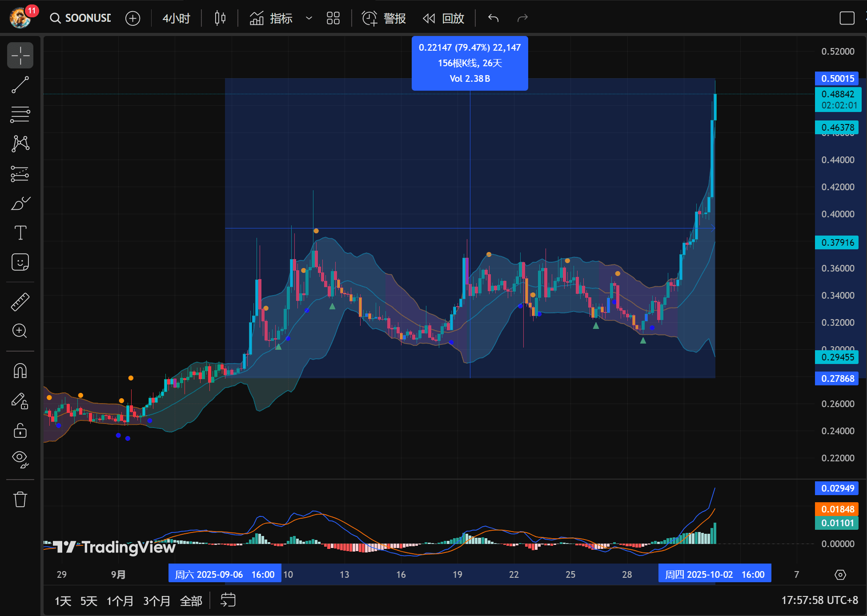Viewport: 867px width, 616px height.
Task: Click the 警报 alert button
Action: coord(384,18)
